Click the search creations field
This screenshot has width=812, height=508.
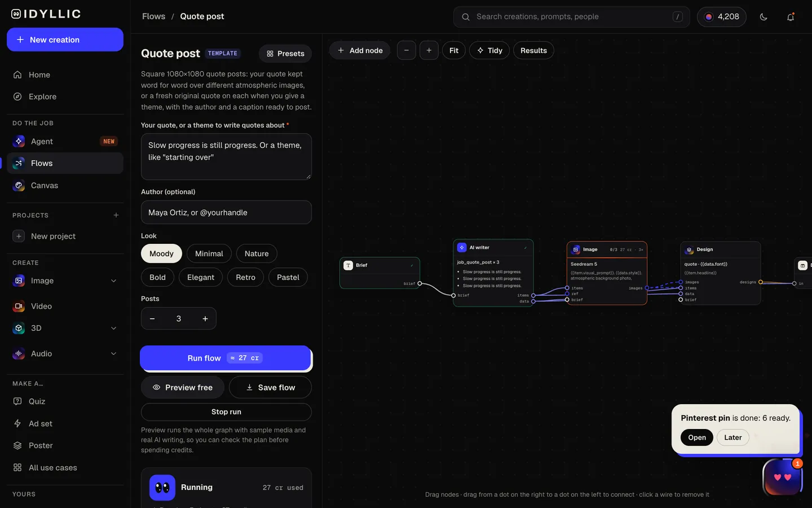[x=571, y=17]
